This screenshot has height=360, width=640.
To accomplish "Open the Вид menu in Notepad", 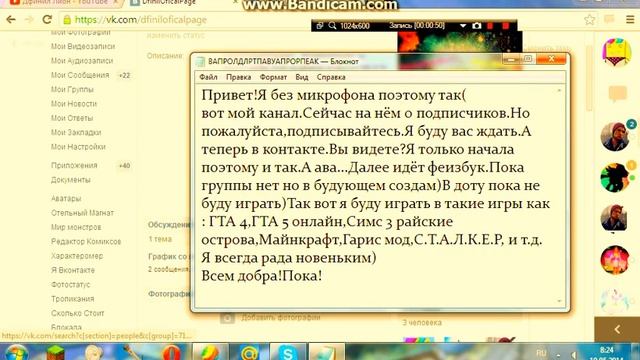I will [x=302, y=77].
